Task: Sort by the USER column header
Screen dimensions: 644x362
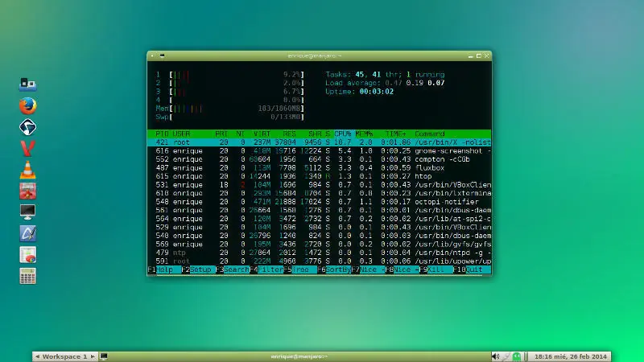Action: [181, 134]
